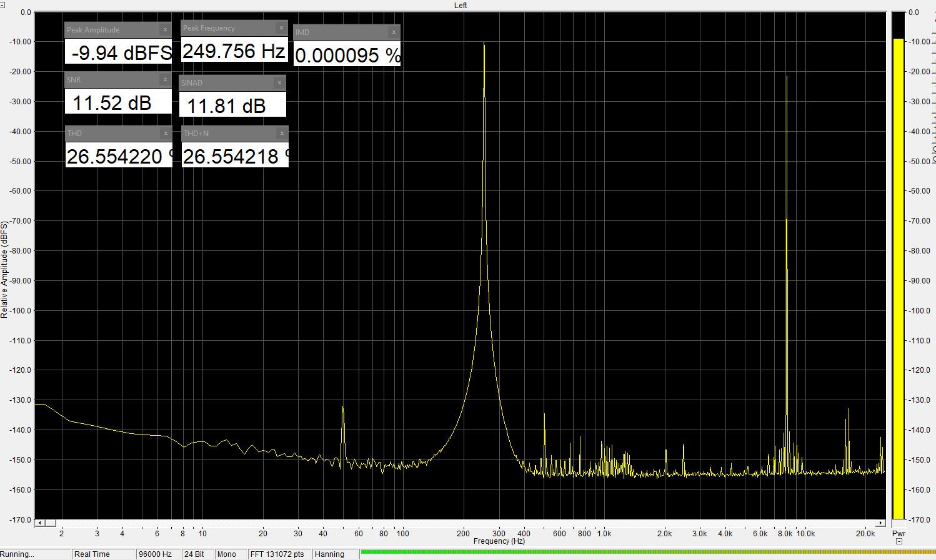Click the horizontal scrollbar right arrow
Image resolution: width=936 pixels, height=560 pixels.
pos(882,523)
